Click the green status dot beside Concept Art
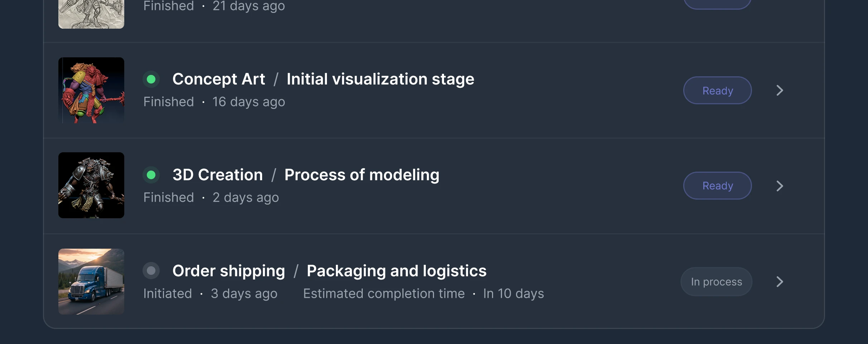 [x=151, y=79]
